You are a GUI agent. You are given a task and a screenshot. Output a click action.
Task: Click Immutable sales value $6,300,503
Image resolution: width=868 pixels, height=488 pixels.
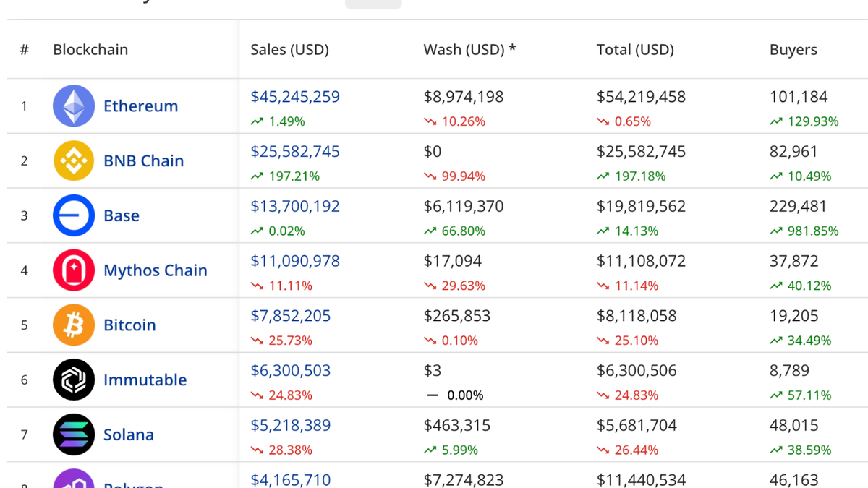[291, 370]
